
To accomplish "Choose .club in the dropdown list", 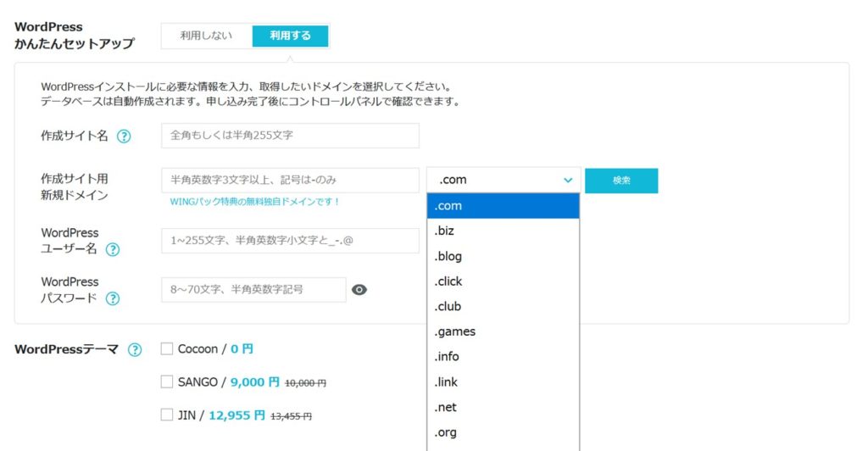I will click(504, 307).
